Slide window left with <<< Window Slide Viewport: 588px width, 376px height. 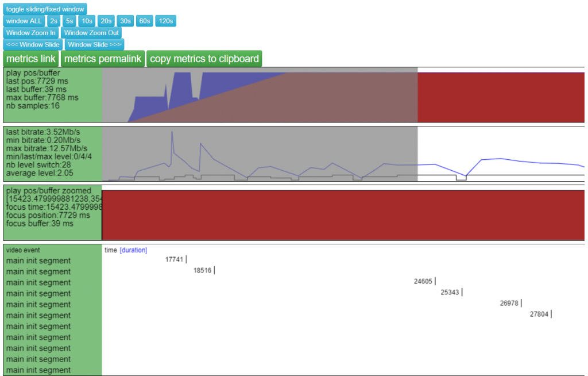[33, 45]
